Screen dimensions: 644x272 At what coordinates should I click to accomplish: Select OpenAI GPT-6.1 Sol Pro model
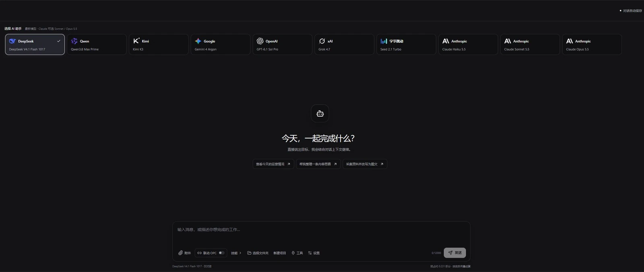tap(283, 44)
